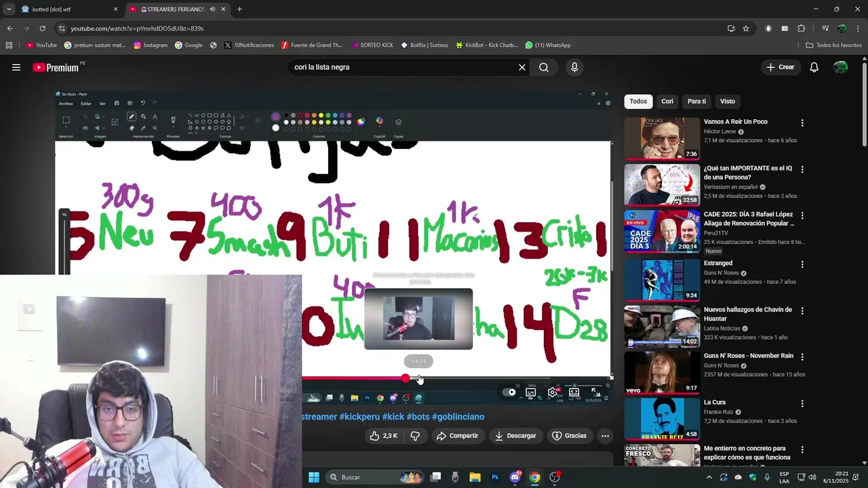The image size is (868, 488).
Task: Open Chrome three-dot main menu
Action: click(x=858, y=28)
